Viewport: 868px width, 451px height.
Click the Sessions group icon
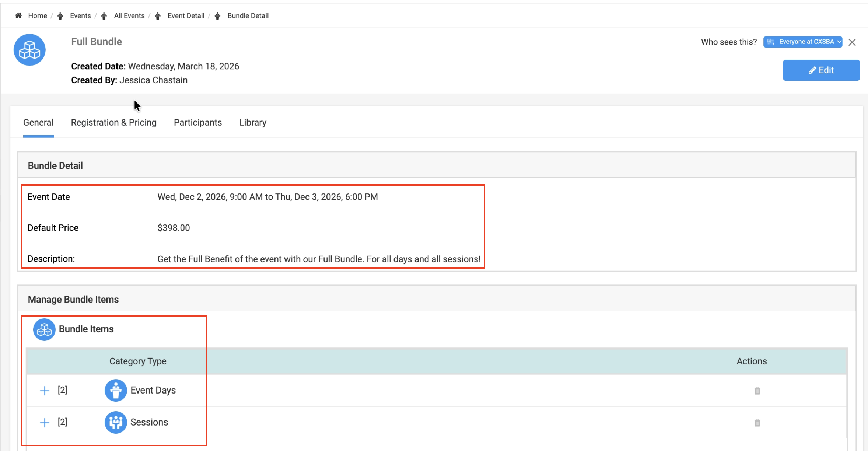click(x=116, y=422)
